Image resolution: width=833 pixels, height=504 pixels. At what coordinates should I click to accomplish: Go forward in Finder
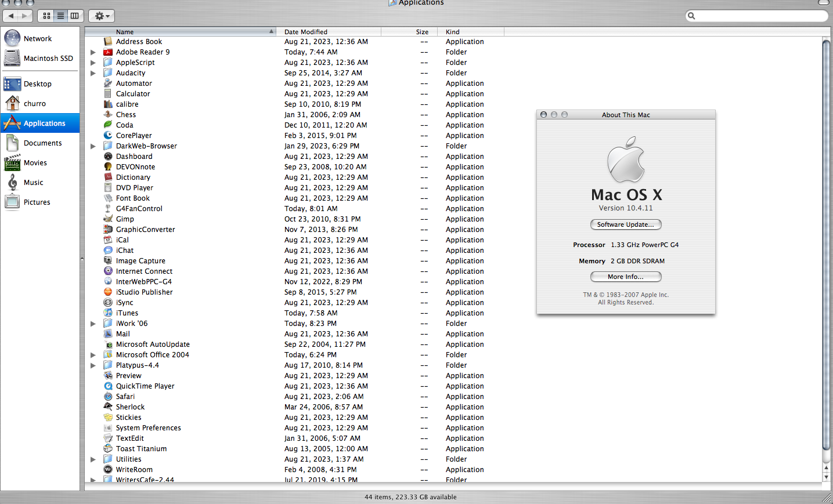pos(25,16)
